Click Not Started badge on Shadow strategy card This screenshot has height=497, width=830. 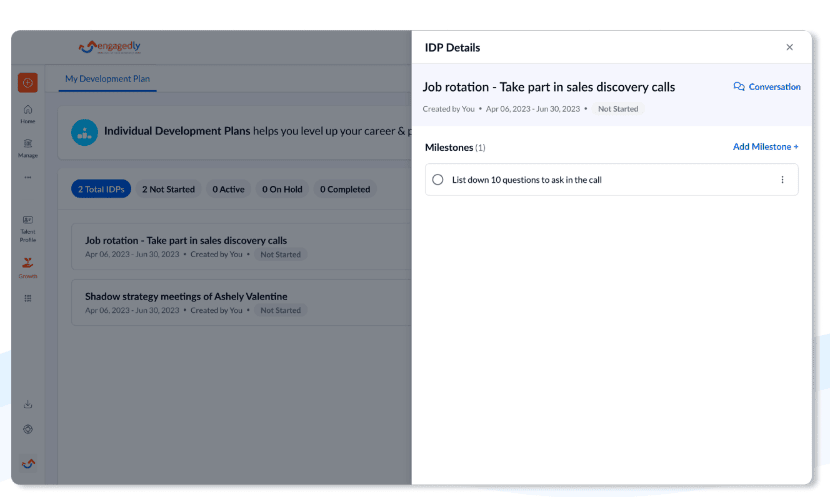(281, 310)
